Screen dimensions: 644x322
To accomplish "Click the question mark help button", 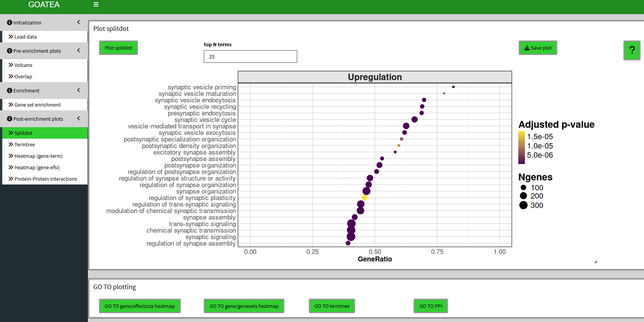I will click(x=632, y=50).
